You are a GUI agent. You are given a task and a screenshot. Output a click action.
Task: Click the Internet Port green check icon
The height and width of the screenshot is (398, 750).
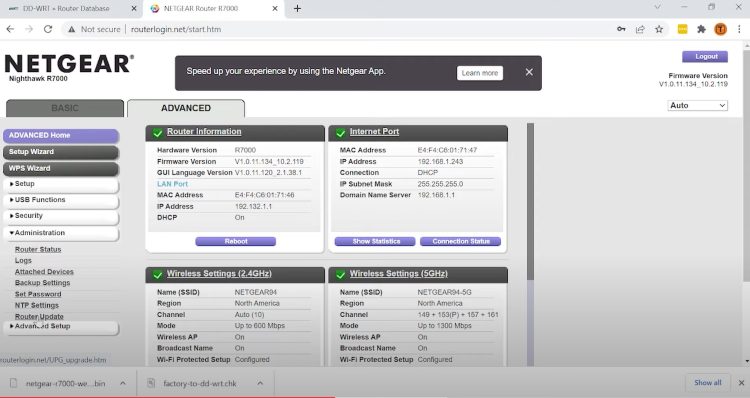[x=341, y=133]
